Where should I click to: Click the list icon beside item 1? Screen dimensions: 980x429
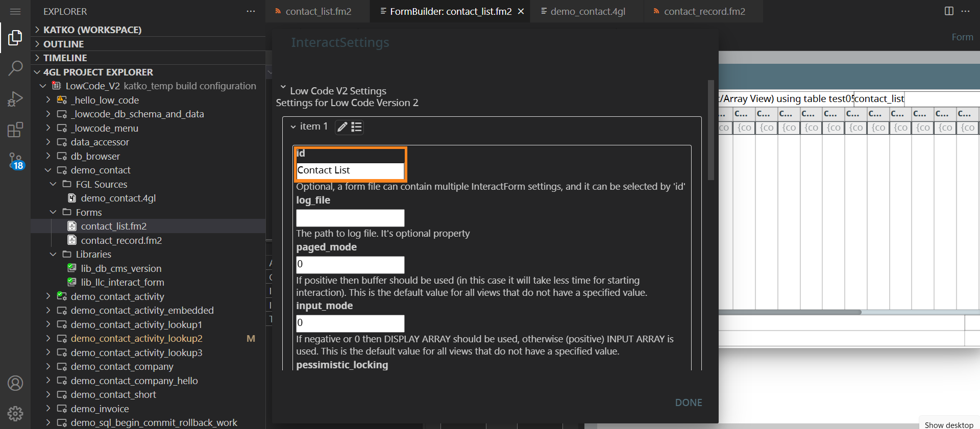[x=356, y=127]
